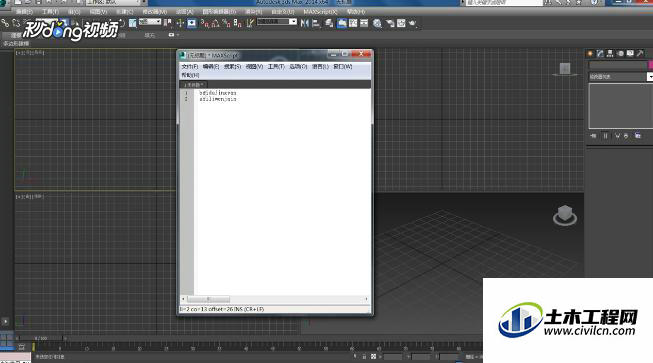Open the Render Setup toolbar icon
The width and height of the screenshot is (653, 363).
pos(390,23)
